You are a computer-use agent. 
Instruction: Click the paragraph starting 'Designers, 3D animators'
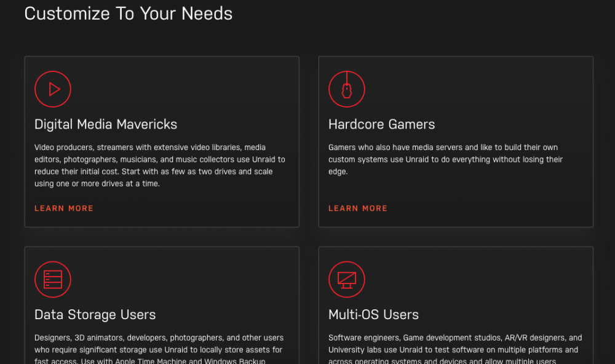[159, 349]
